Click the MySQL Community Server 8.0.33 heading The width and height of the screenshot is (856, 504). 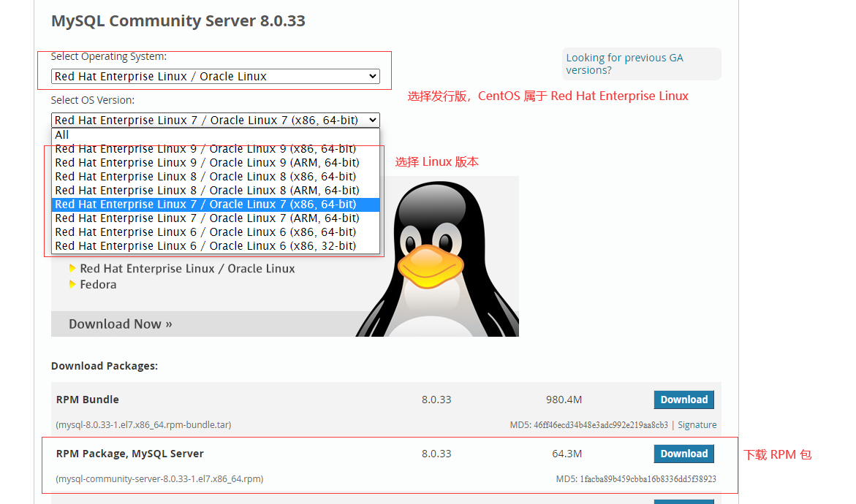pos(178,20)
